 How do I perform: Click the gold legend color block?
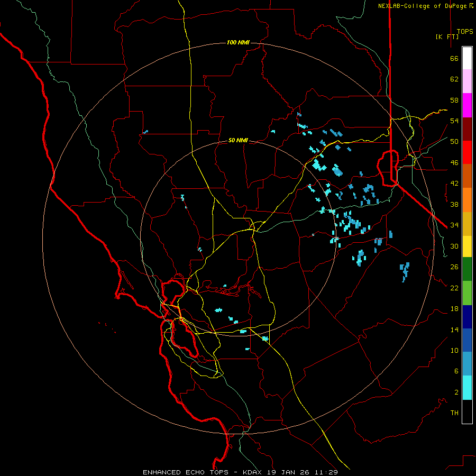467,224
